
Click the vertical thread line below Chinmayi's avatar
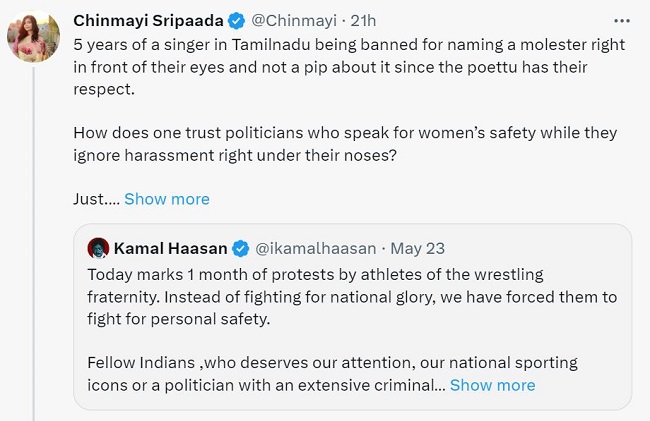34,250
